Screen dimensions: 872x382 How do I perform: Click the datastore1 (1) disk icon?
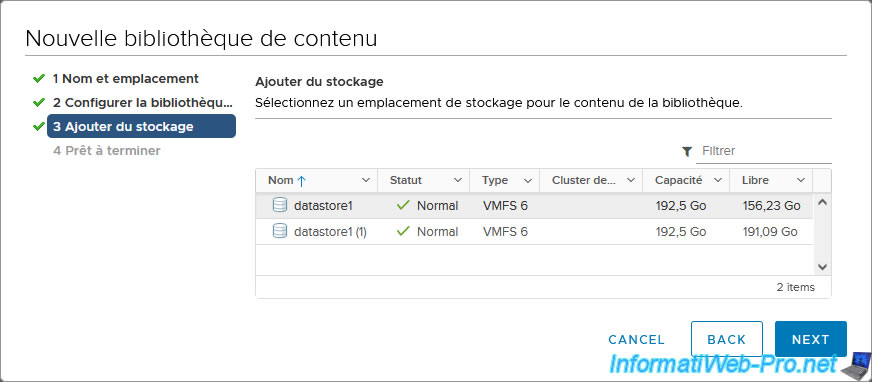point(280,231)
